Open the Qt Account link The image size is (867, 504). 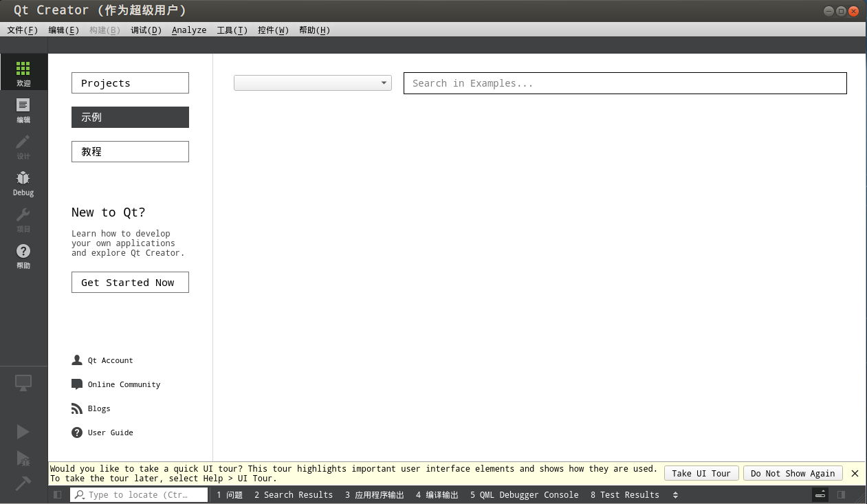pos(102,360)
